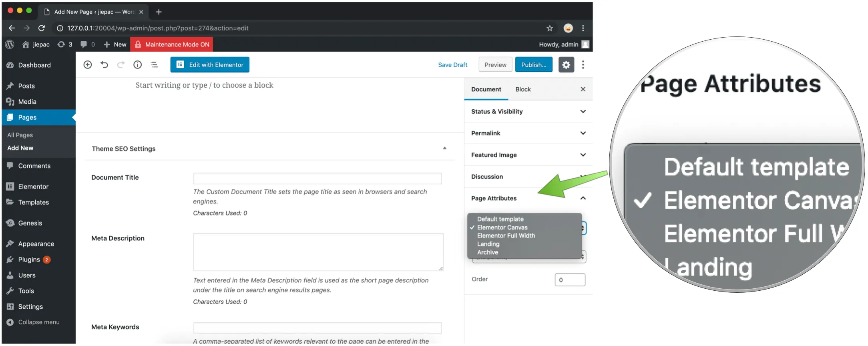868x346 pixels.
Task: Click the Save Draft link
Action: coord(452,65)
